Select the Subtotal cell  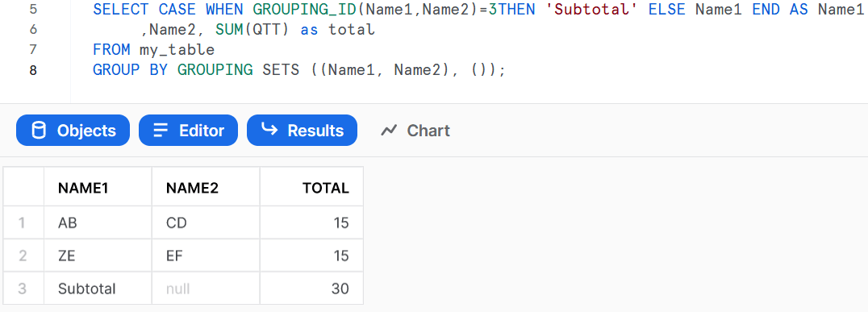point(98,288)
